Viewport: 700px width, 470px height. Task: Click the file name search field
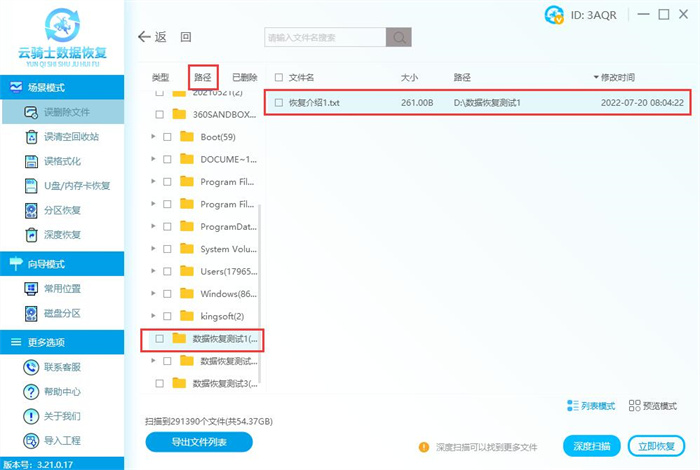point(323,37)
